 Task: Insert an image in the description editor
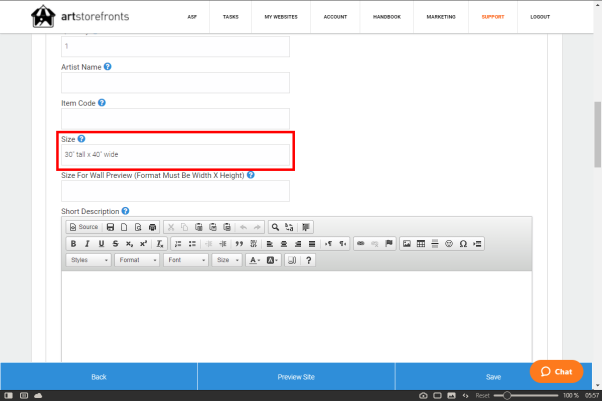pyautogui.click(x=406, y=243)
